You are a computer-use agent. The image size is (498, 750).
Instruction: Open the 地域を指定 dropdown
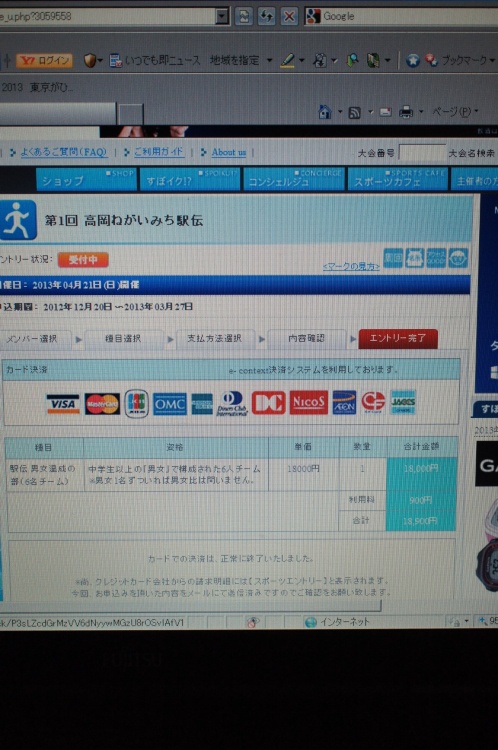coord(269,61)
